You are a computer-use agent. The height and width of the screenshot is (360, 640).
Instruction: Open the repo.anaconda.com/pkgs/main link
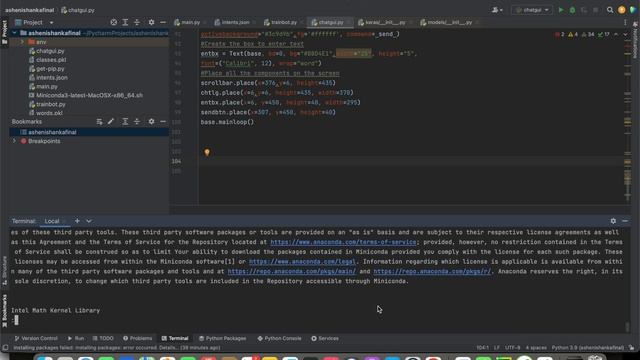pyautogui.click(x=291, y=271)
